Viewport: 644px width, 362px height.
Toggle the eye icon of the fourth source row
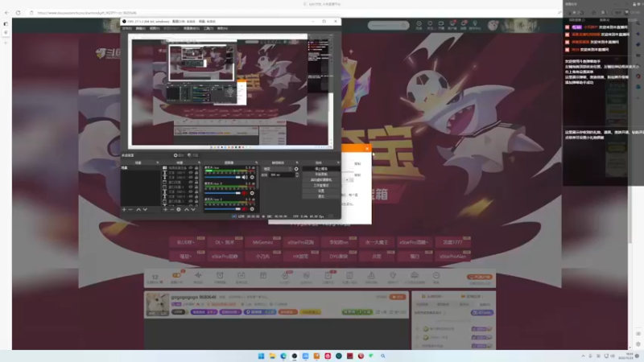click(191, 182)
